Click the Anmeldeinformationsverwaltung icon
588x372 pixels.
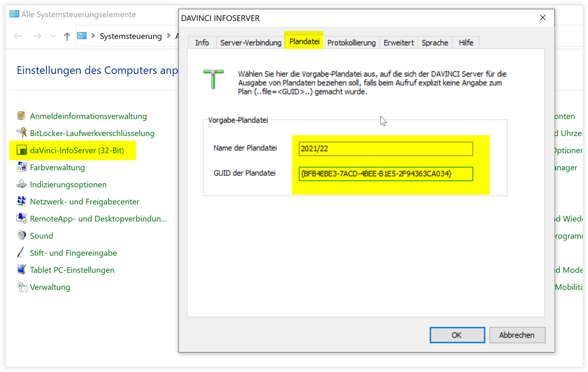pyautogui.click(x=22, y=116)
